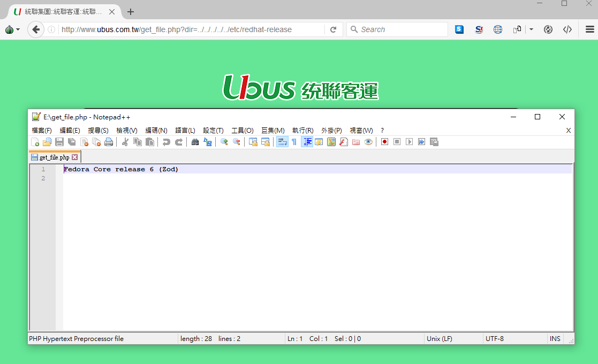Open the 檔案(F) menu

pos(42,131)
